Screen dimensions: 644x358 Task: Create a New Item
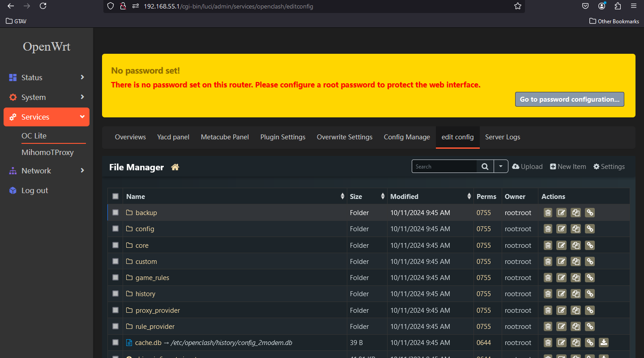pyautogui.click(x=568, y=167)
